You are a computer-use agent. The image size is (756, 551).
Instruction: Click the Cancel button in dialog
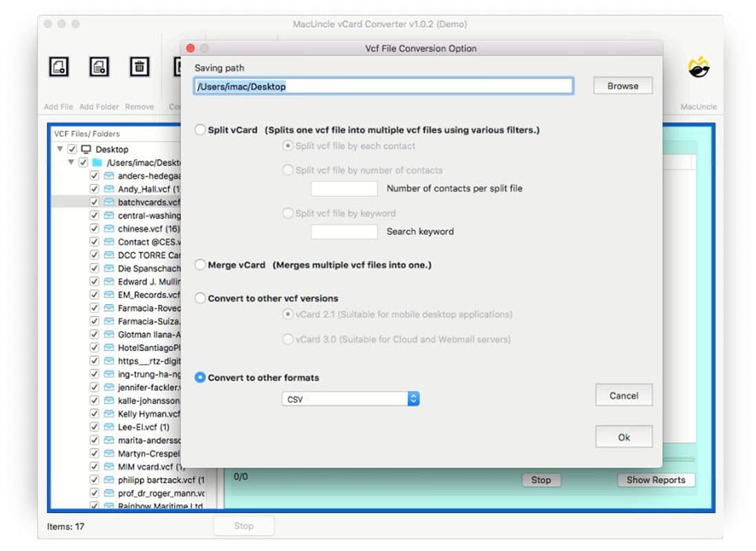point(624,395)
